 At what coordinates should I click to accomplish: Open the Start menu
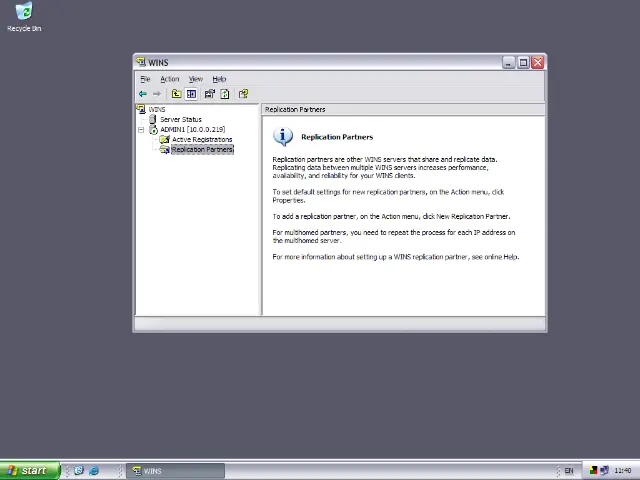[30, 471]
